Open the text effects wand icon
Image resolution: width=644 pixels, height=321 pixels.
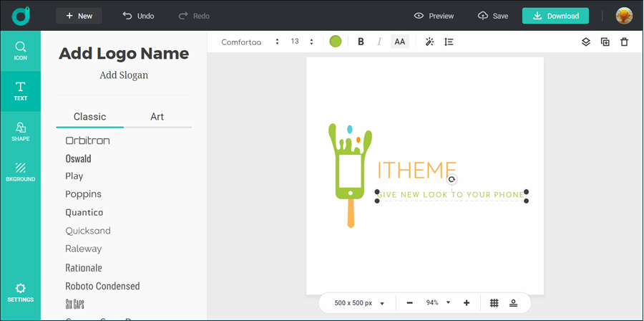coord(429,42)
